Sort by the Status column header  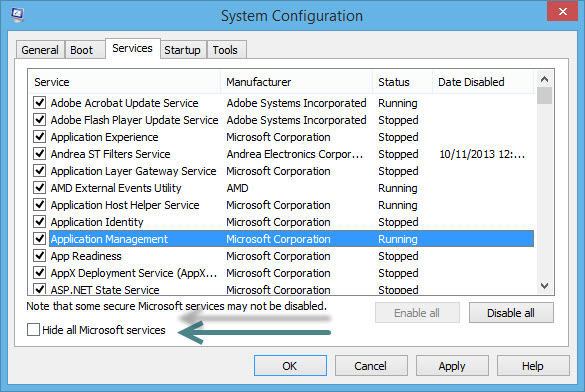(x=403, y=82)
